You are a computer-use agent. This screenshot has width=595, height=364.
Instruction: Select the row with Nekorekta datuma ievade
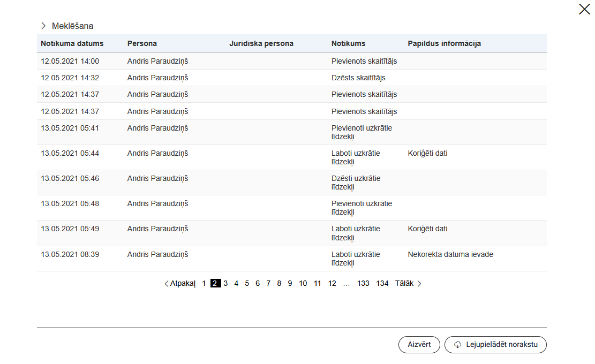[291, 259]
